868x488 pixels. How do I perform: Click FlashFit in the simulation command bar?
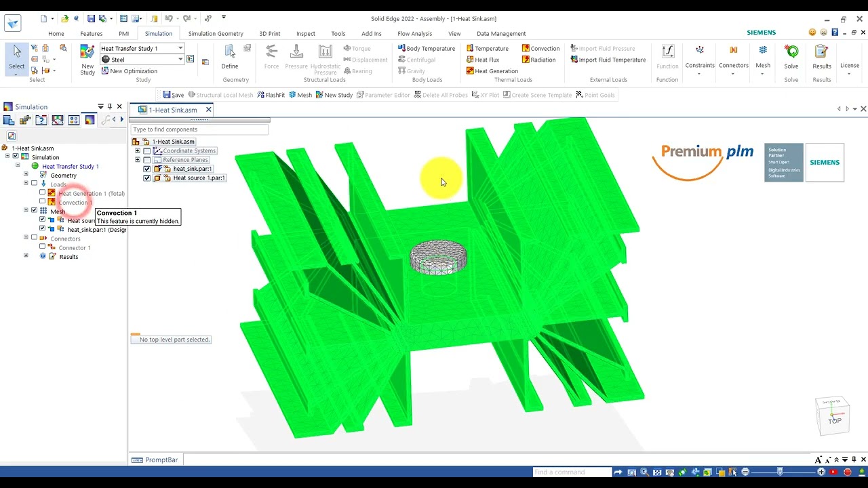[271, 95]
